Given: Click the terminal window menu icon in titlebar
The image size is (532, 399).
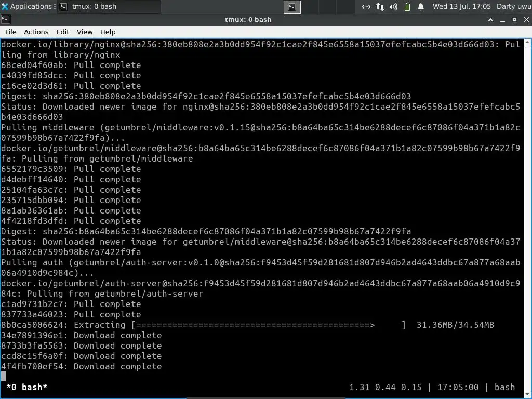Looking at the screenshot, I should [x=6, y=19].
